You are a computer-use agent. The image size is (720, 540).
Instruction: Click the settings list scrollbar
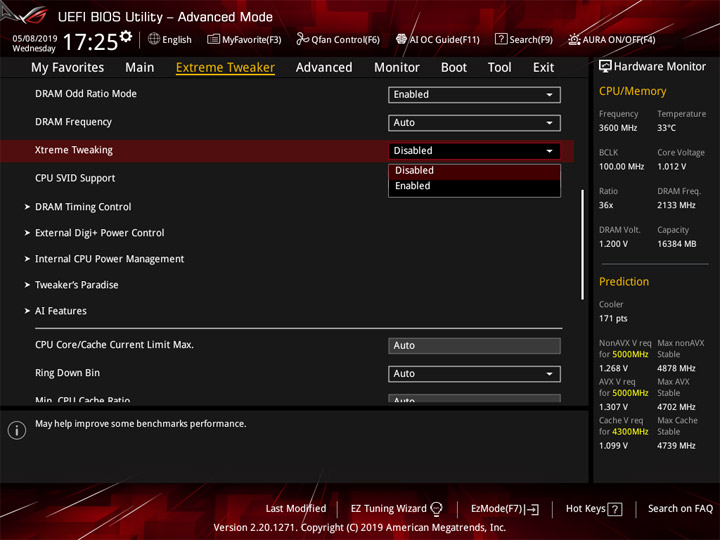[582, 245]
